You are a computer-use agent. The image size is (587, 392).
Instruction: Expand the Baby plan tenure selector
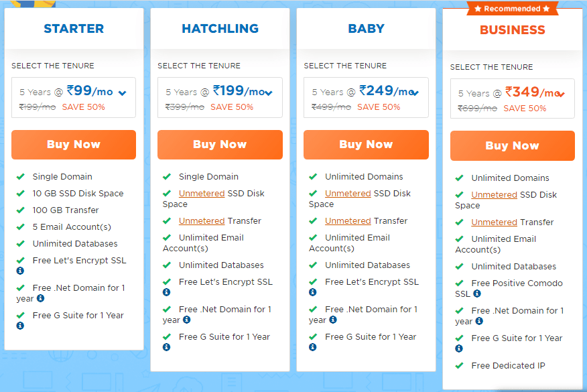(366, 98)
